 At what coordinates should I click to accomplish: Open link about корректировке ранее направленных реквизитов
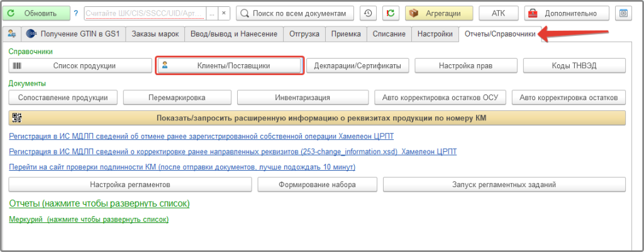point(233,152)
